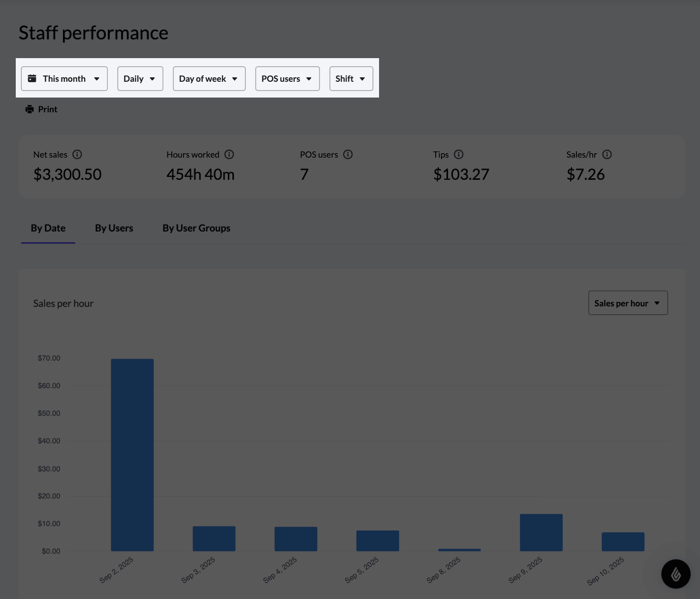The width and height of the screenshot is (700, 599).
Task: Click the calendar icon in date filter
Action: point(32,78)
